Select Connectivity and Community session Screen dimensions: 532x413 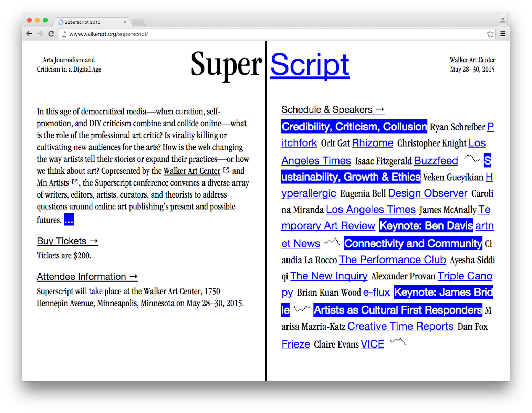413,243
